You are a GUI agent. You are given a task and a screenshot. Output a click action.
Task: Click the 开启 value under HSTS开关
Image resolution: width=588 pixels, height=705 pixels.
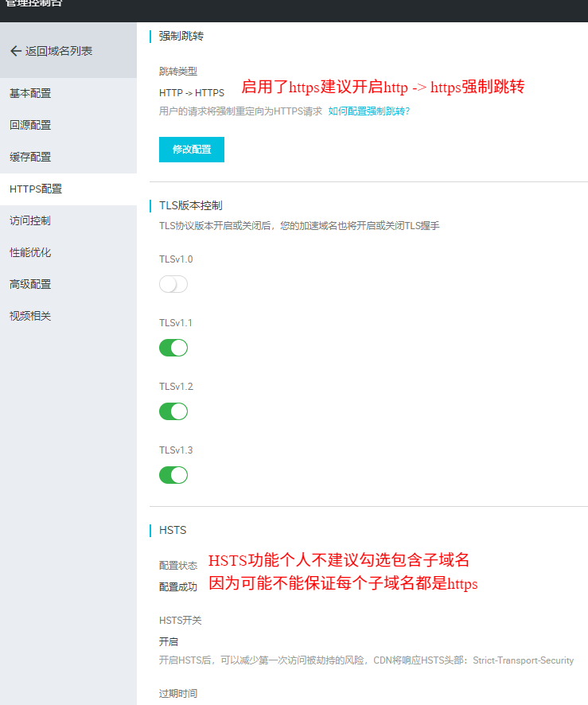[x=169, y=641]
